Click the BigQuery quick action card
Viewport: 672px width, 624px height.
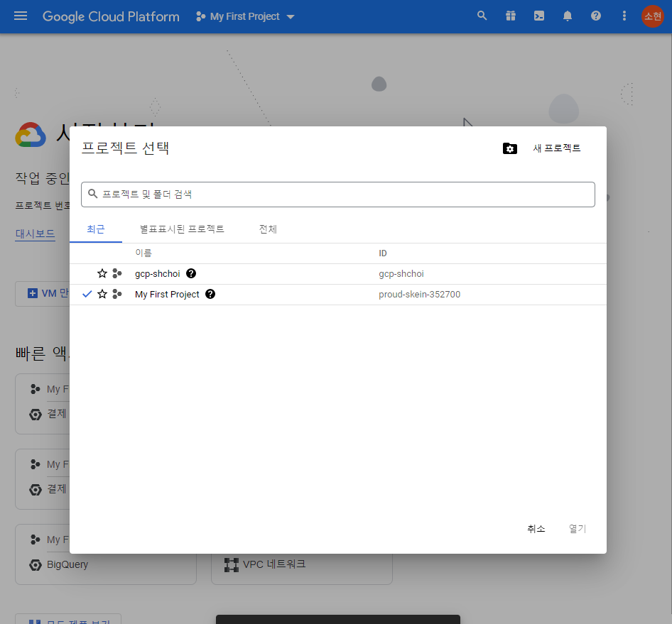tap(106, 554)
